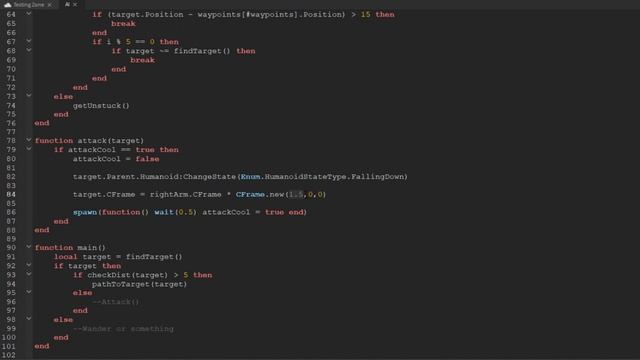640x360 pixels.
Task: Click 'attackCool = false' on line 80
Action: click(116, 159)
